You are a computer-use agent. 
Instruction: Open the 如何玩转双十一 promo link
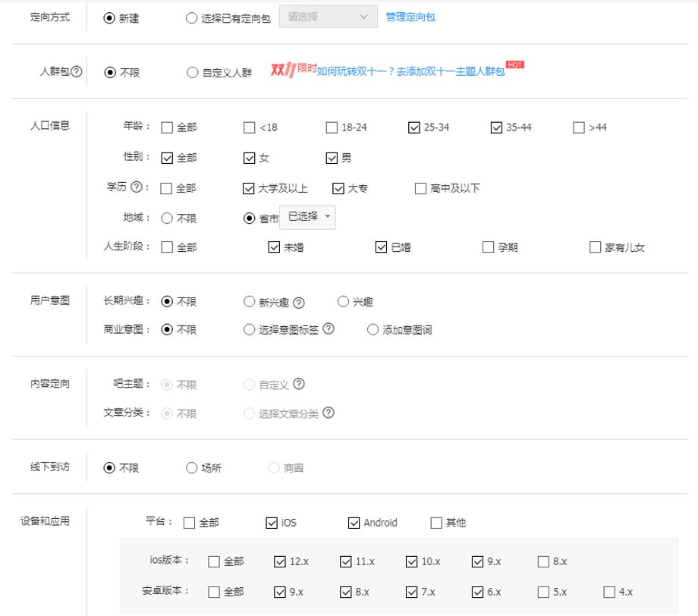coord(411,71)
